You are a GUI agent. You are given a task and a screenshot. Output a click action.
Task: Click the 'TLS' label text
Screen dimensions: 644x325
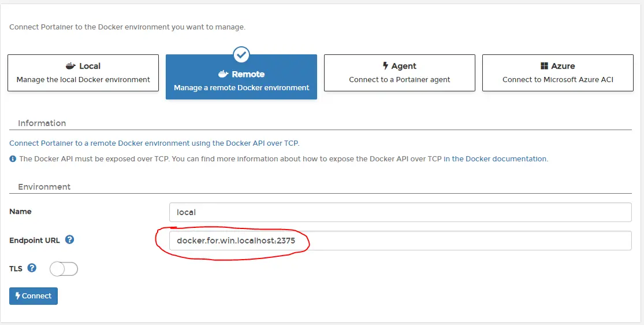click(x=16, y=269)
